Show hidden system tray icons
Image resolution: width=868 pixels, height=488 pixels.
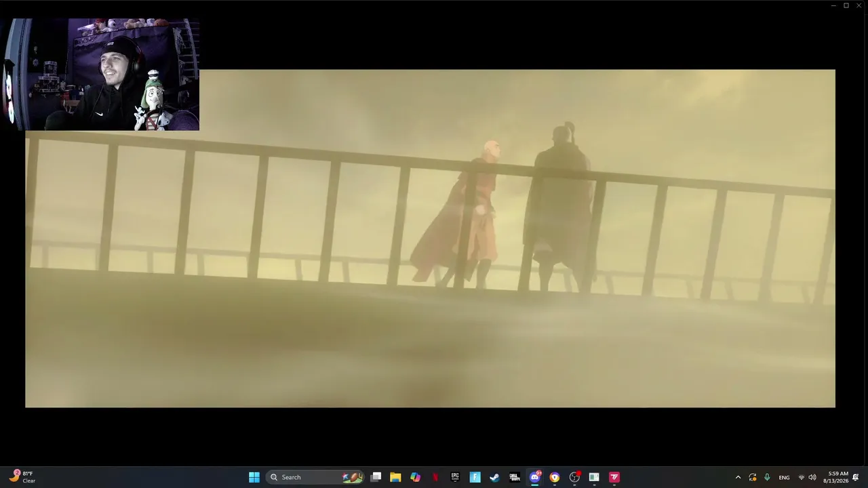click(738, 477)
